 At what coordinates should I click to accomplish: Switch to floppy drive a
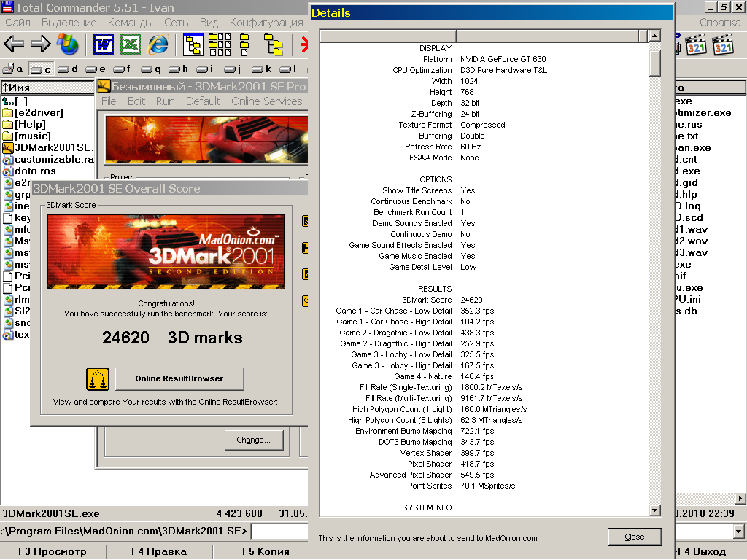pyautogui.click(x=13, y=69)
